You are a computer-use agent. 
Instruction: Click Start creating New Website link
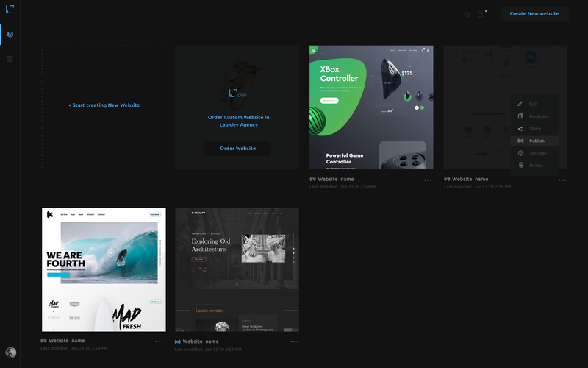104,105
